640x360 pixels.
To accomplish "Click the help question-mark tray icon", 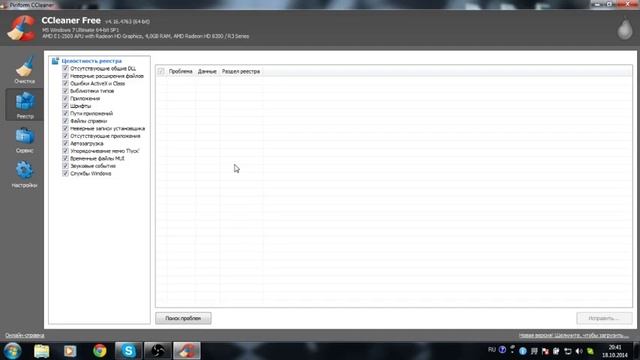I will point(502,350).
